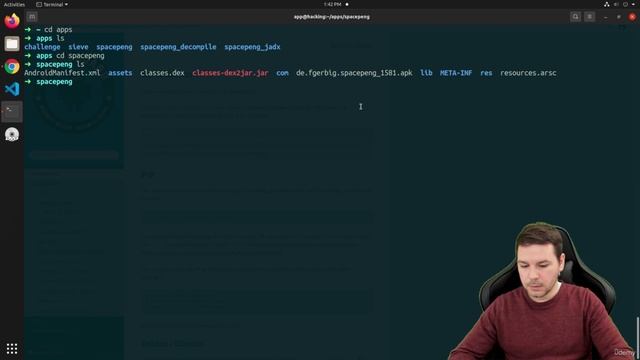This screenshot has height=360, width=640.
Task: Click the 'AndroidManifest.xml' file name
Action: [62, 73]
